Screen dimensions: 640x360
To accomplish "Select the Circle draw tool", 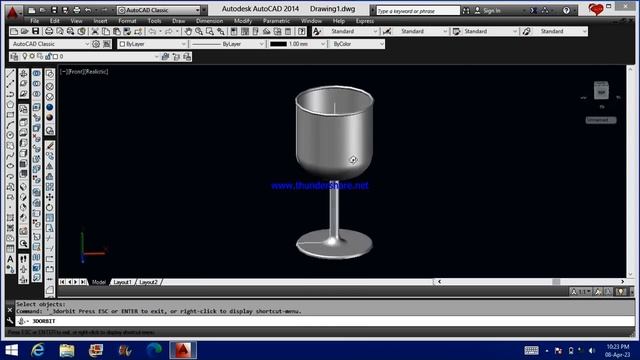I will [11, 135].
